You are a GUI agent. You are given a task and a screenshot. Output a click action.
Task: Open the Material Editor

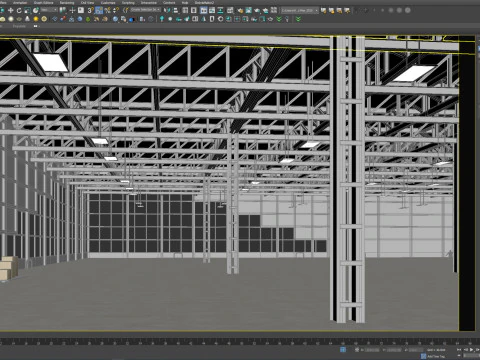[230, 10]
